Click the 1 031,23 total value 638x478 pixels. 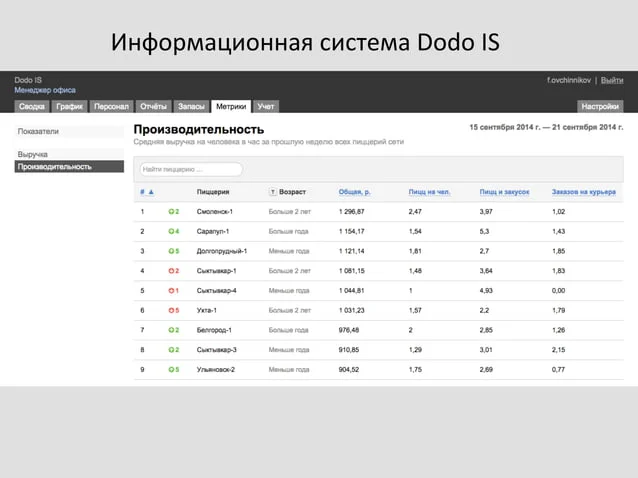[x=352, y=310]
